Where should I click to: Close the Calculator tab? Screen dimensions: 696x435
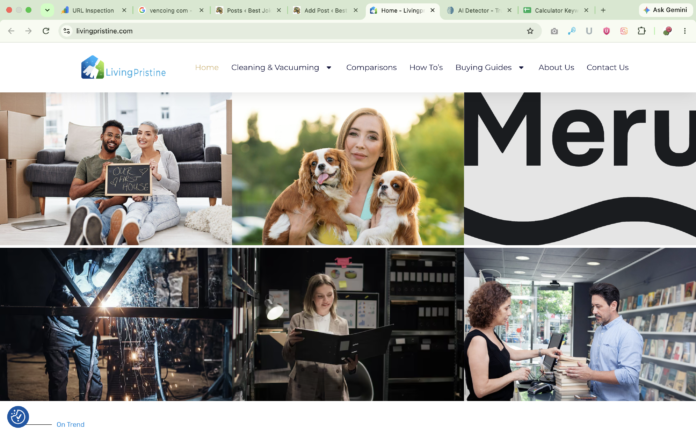click(x=586, y=10)
